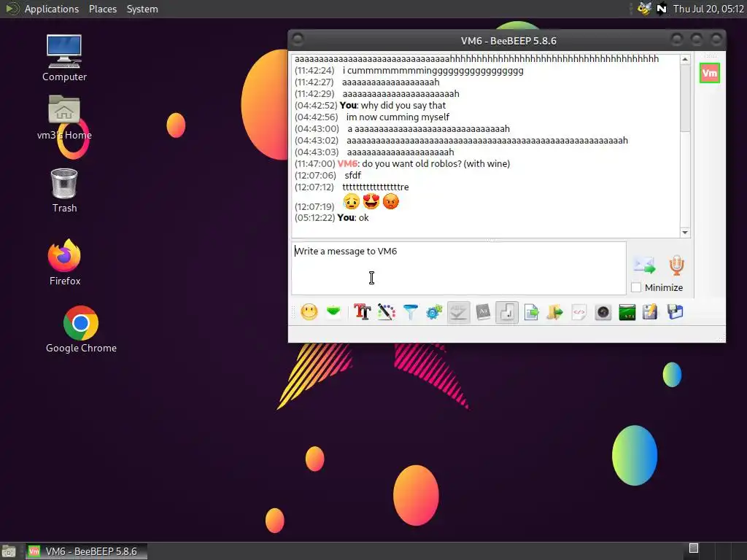The image size is (747, 560).
Task: Click the heart-eyes emoji in chat
Action: [x=371, y=201]
